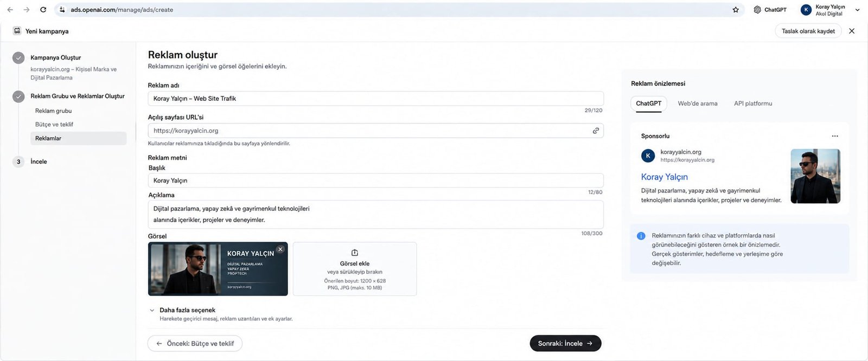Go to step 3 İncele

pyautogui.click(x=39, y=162)
